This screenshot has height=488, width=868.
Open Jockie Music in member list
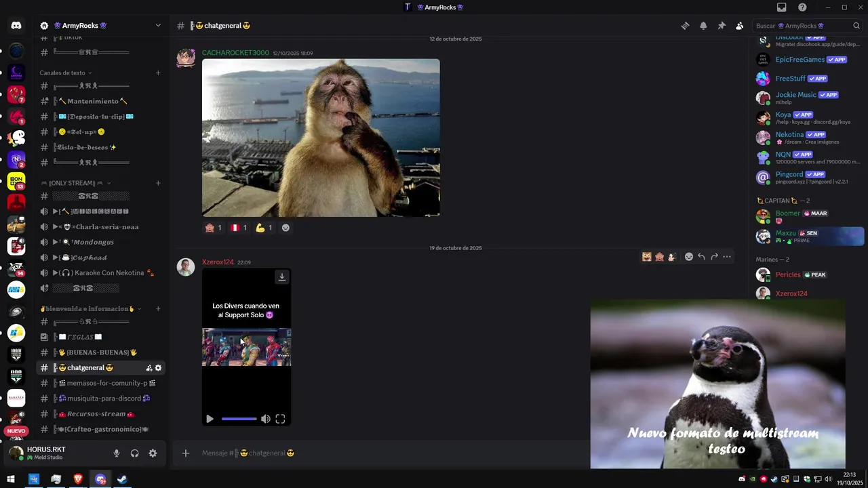tap(809, 98)
